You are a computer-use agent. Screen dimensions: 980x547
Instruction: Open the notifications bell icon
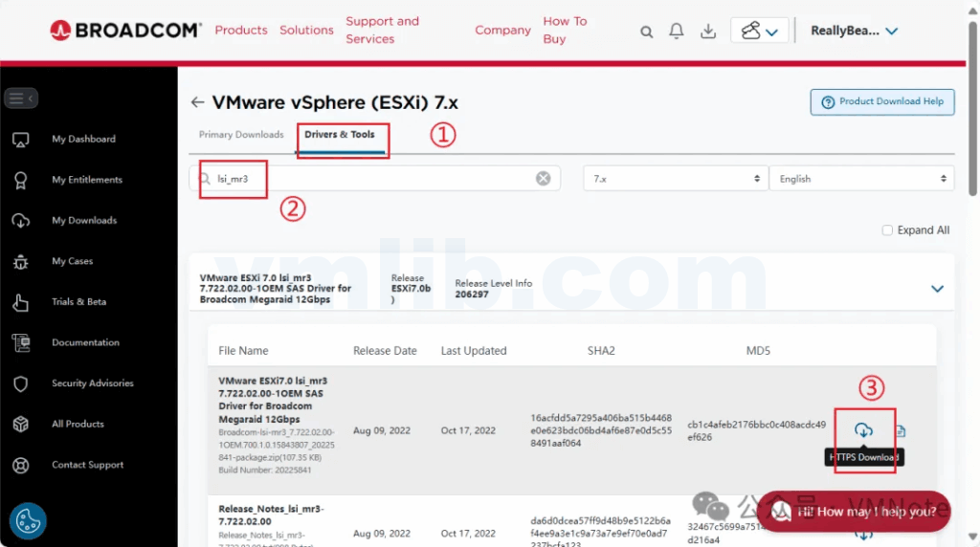pyautogui.click(x=677, y=32)
